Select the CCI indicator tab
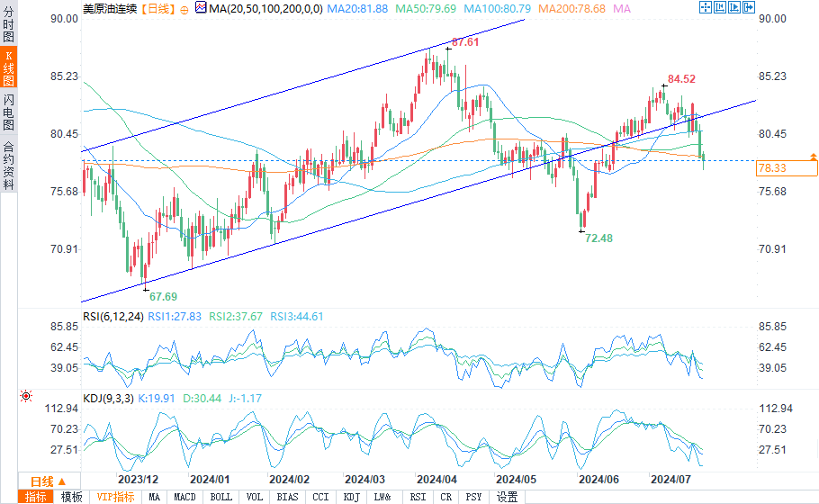The height and width of the screenshot is (504, 819). click(320, 497)
